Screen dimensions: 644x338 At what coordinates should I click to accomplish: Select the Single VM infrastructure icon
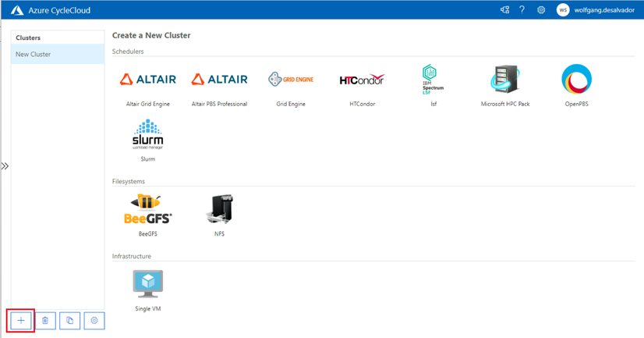[148, 283]
